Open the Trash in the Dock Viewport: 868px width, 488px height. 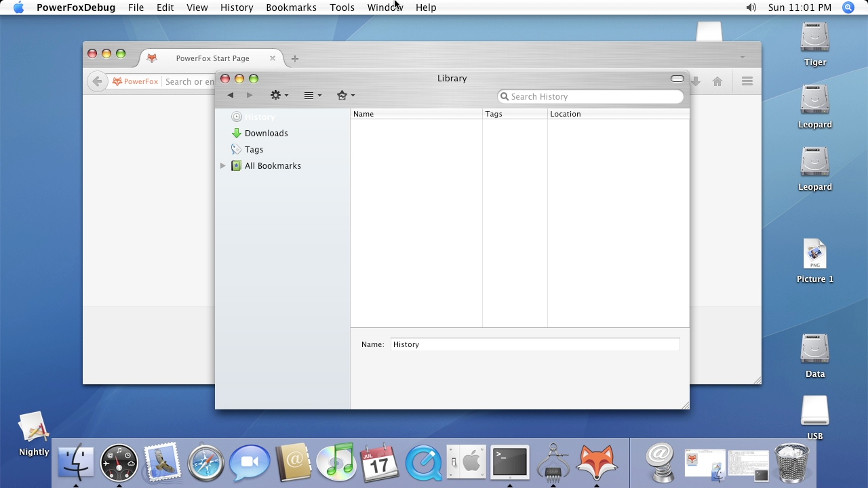click(x=791, y=462)
